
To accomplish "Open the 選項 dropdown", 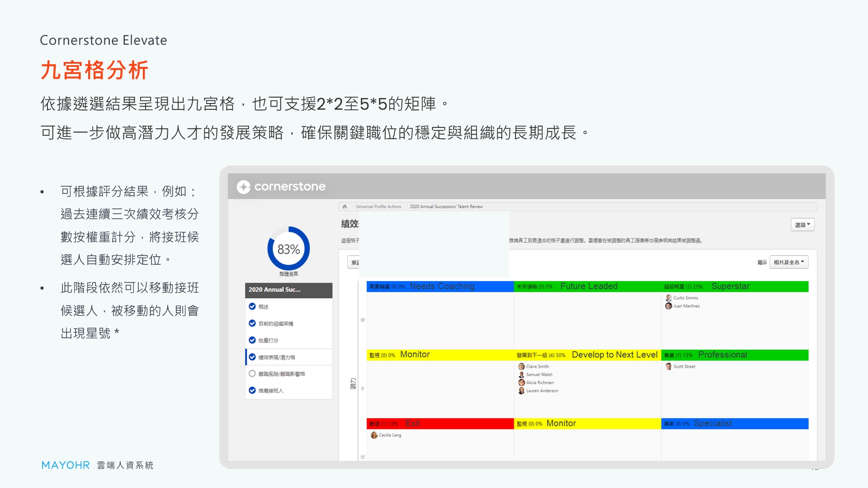I will (x=802, y=225).
